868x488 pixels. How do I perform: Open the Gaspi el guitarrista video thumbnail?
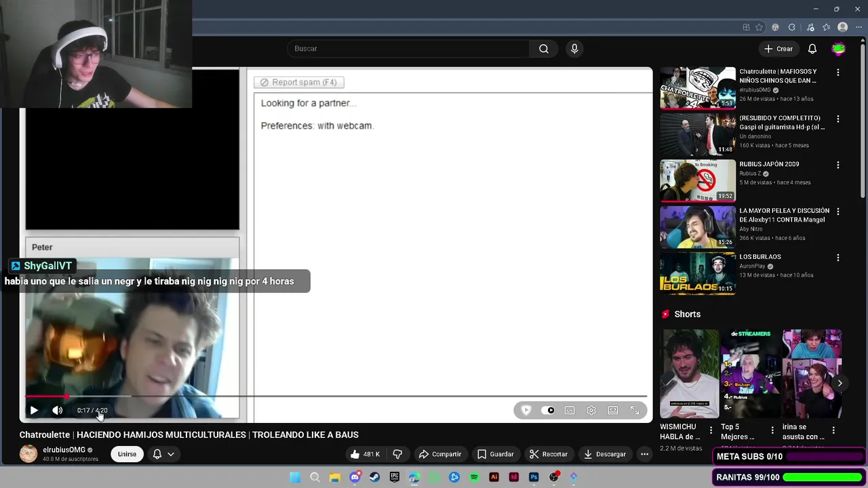click(x=698, y=134)
